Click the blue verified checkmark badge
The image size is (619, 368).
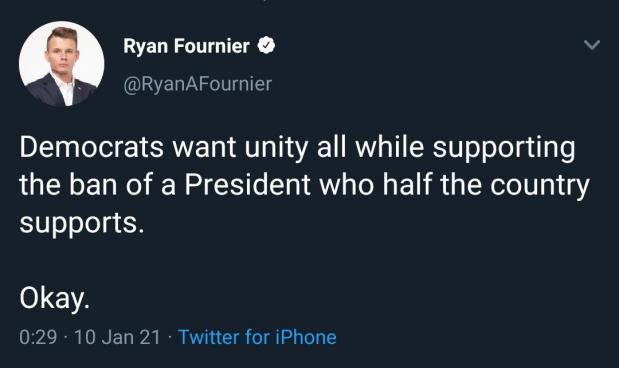[266, 45]
